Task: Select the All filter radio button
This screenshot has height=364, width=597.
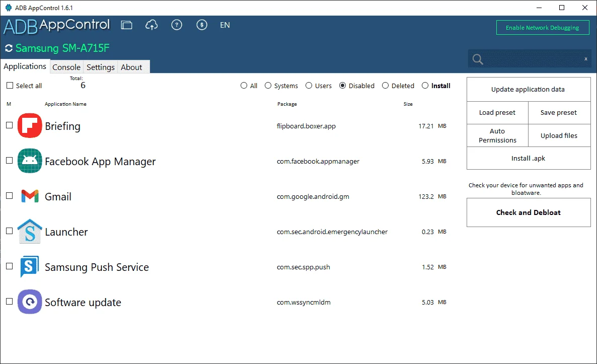Action: 244,86
